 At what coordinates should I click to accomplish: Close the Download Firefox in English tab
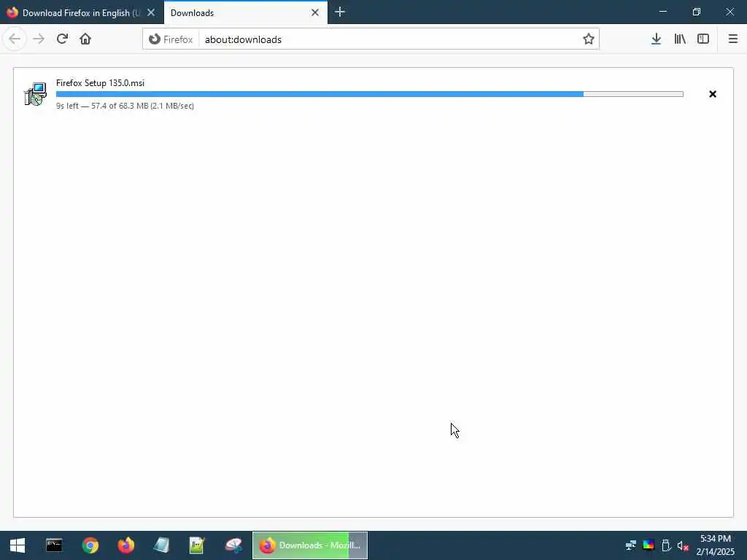pos(151,13)
